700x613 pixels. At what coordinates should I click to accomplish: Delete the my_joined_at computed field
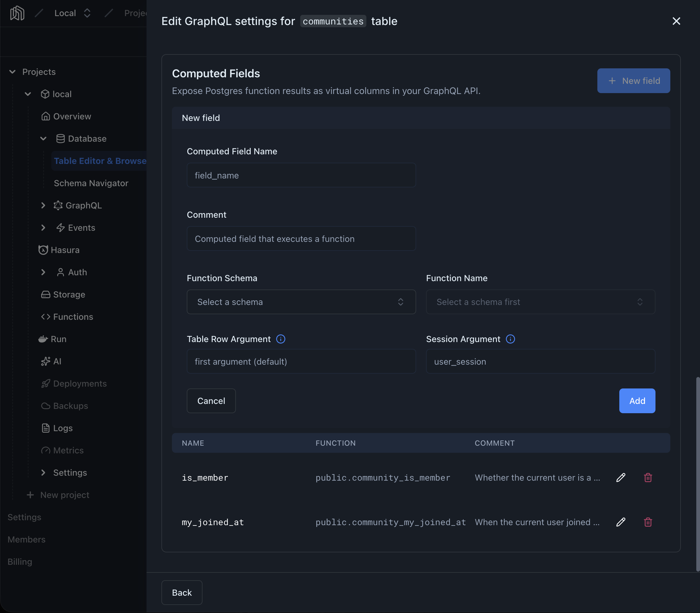coord(648,522)
